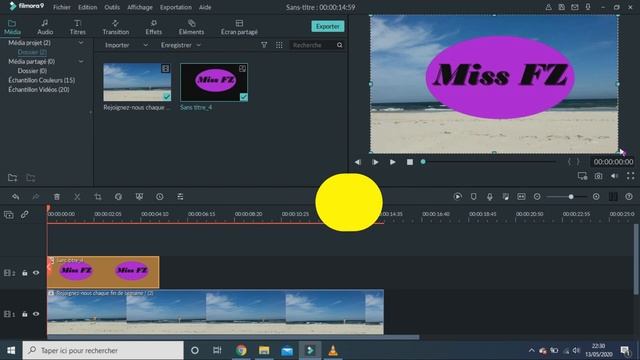Switch to the Ecran partagé tab
Screen dimensions: 640x360
coord(239,27)
